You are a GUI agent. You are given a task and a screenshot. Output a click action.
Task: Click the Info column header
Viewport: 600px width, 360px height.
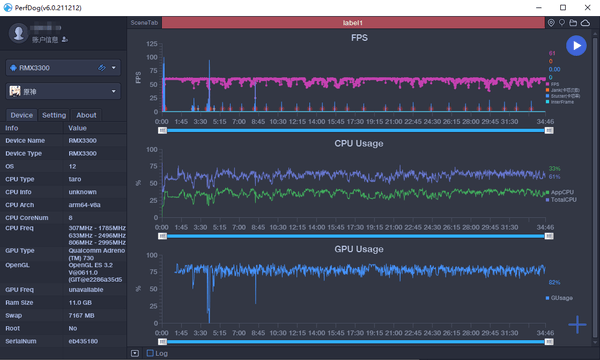(x=11, y=128)
